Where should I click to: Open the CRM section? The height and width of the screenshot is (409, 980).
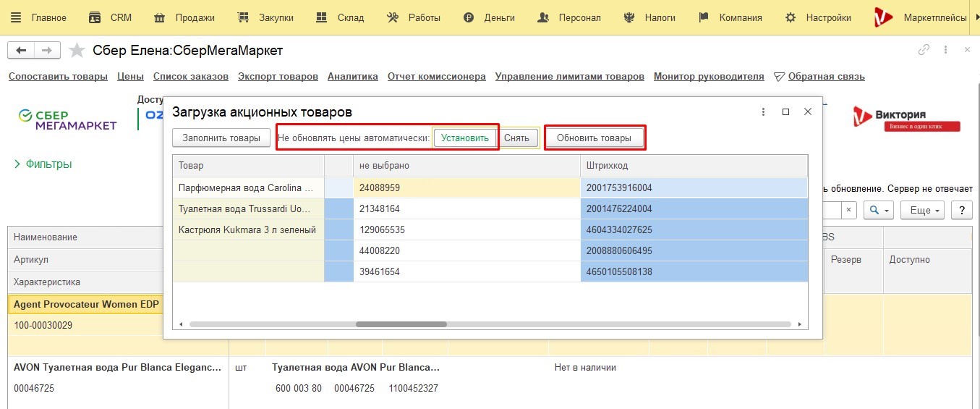click(109, 17)
